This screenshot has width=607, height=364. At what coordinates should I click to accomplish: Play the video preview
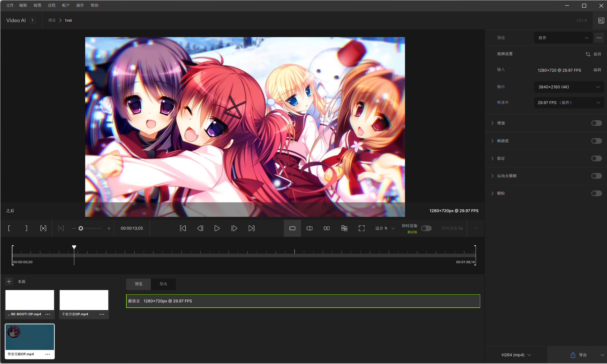pos(217,228)
